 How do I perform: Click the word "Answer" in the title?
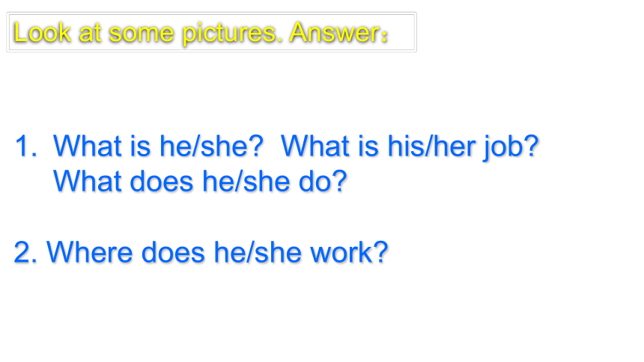point(334,32)
